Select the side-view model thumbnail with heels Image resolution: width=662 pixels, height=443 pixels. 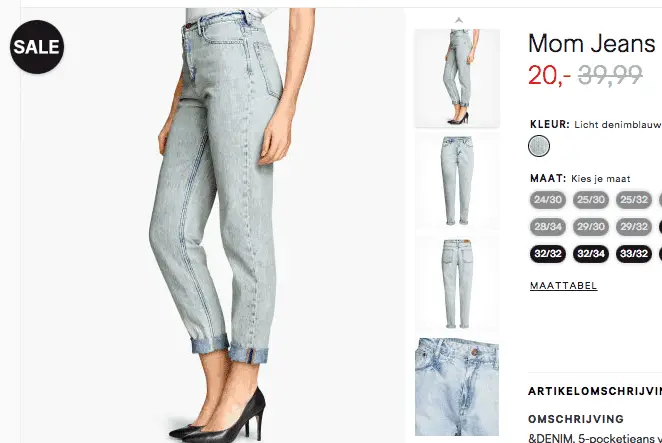pyautogui.click(x=457, y=78)
